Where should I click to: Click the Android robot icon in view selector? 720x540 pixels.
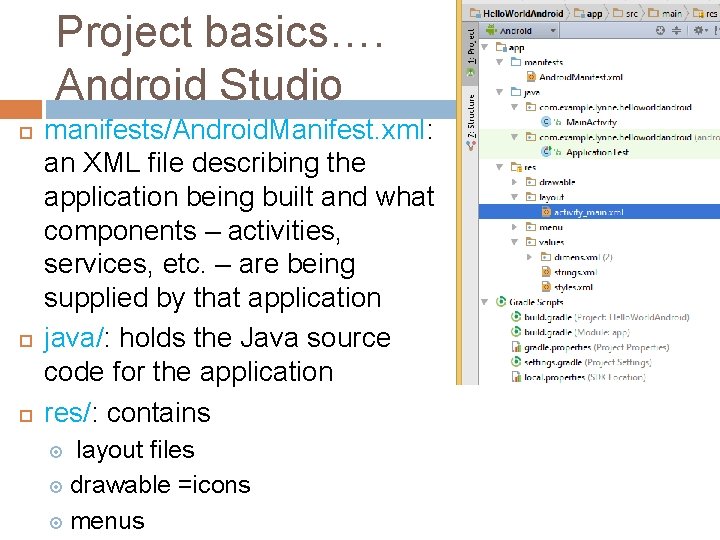tap(492, 30)
